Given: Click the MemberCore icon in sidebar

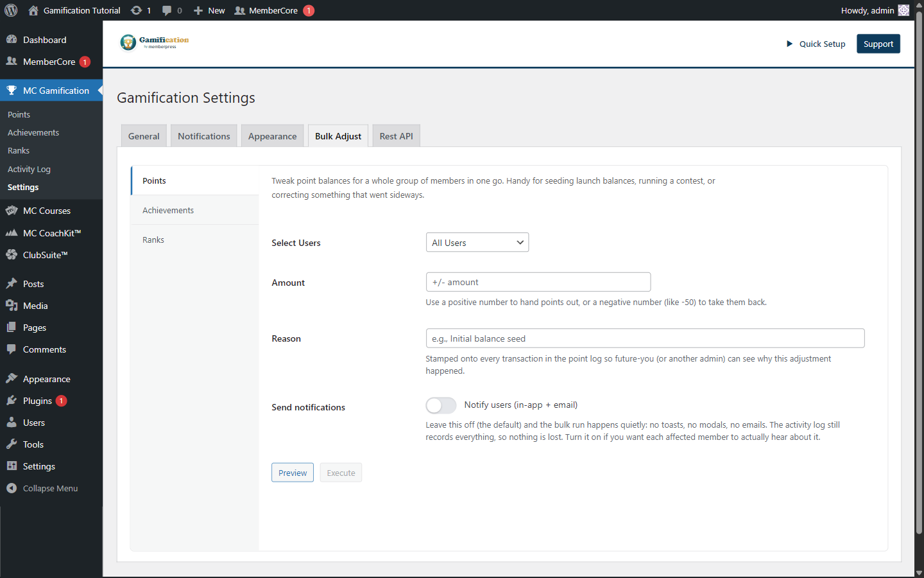Looking at the screenshot, I should tap(12, 61).
